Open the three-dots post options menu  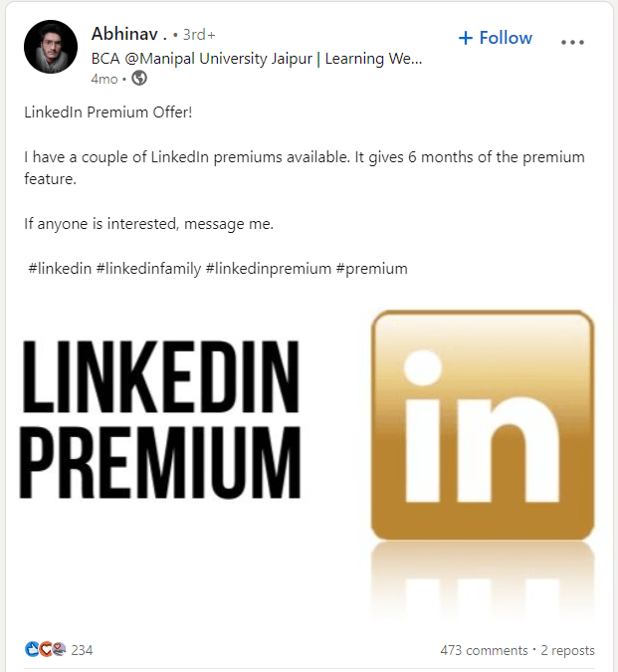click(x=573, y=41)
